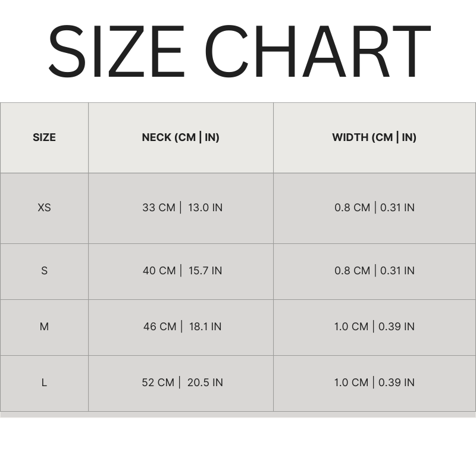
Task: Click the NECK (CM | IN) header
Action: 180,137
